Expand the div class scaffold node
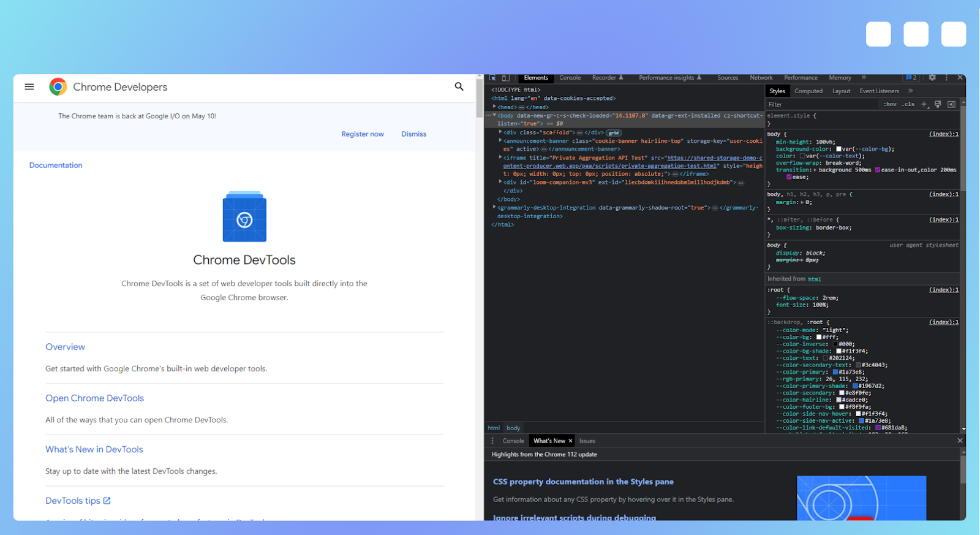980x535 pixels. click(x=500, y=132)
